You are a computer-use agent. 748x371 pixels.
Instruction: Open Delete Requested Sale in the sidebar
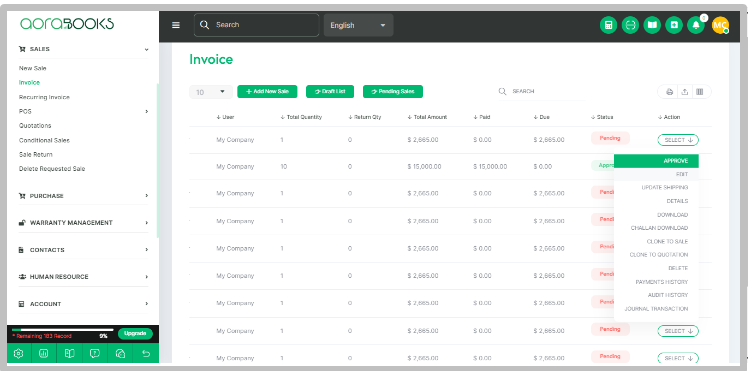[52, 169]
